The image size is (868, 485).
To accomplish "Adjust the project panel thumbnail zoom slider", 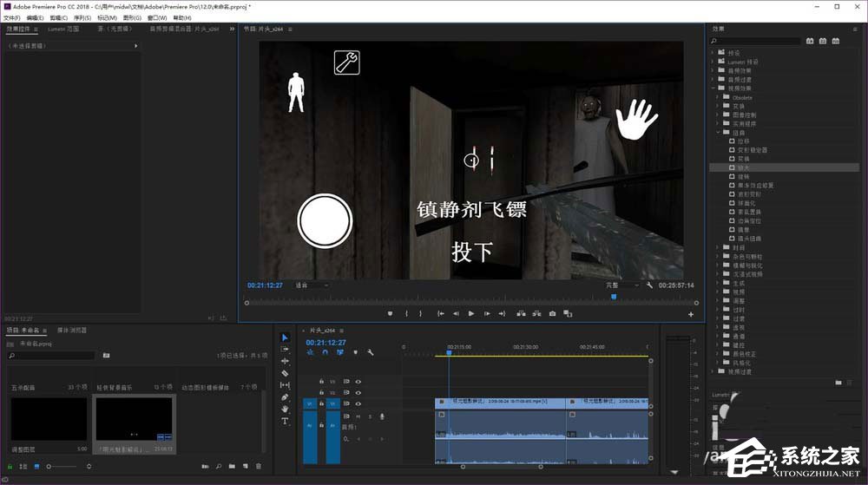I will 50,467.
